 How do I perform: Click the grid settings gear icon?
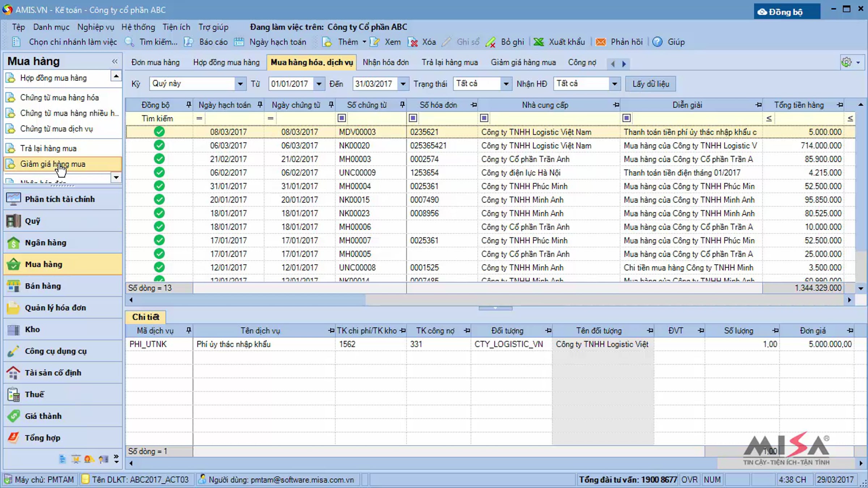pyautogui.click(x=846, y=62)
